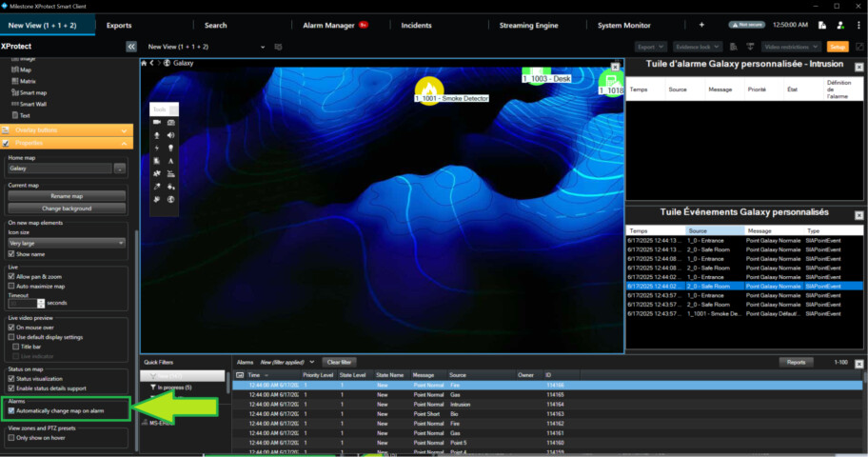This screenshot has width=868, height=457.
Task: Open the Icon size dropdown
Action: pos(67,243)
